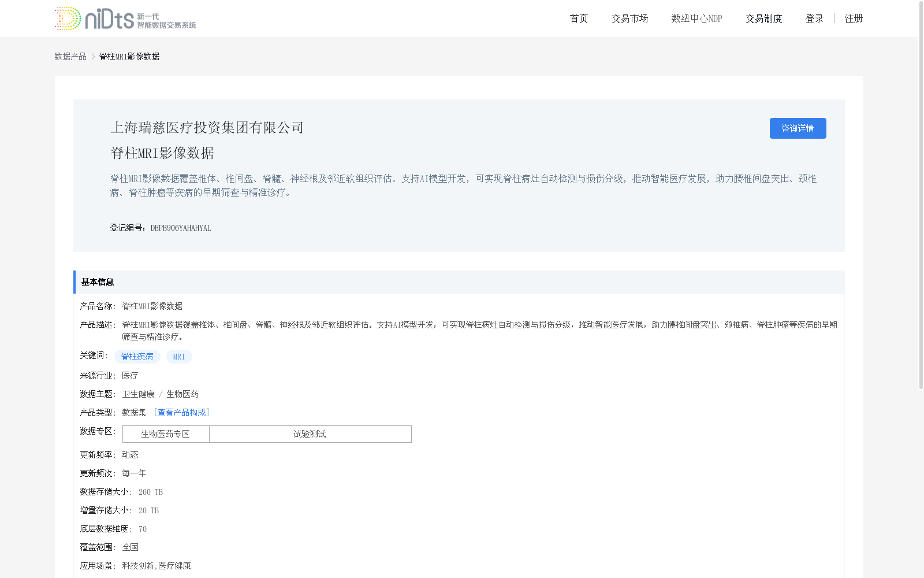Image resolution: width=924 pixels, height=578 pixels.
Task: Select the 脊柱疾病 keyword tag
Action: point(137,357)
